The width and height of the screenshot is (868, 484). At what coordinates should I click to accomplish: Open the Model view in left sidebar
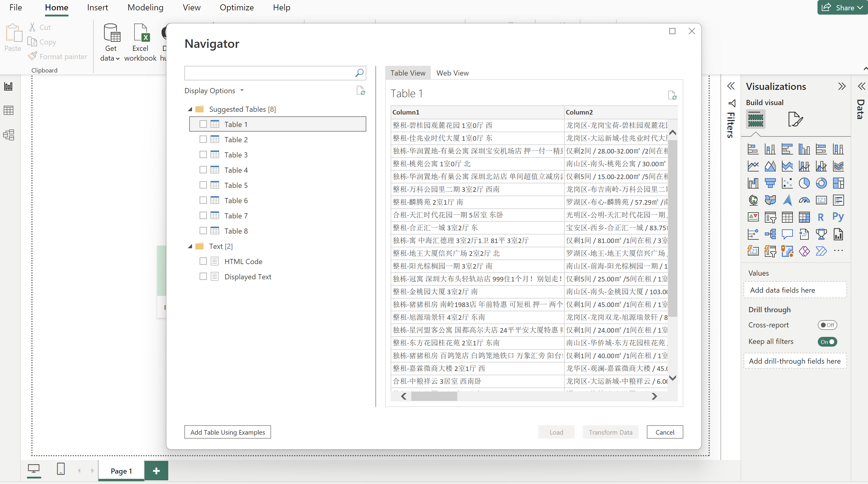tap(9, 135)
